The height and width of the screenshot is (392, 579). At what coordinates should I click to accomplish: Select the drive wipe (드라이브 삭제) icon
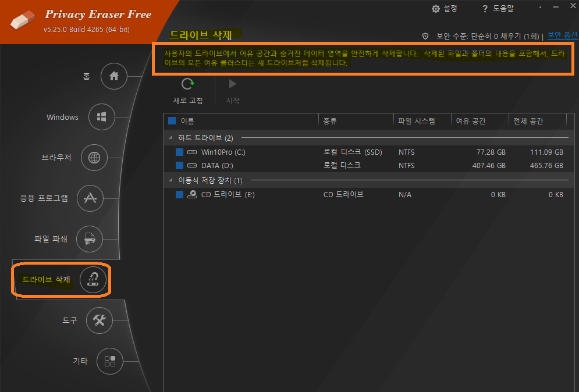point(93,280)
